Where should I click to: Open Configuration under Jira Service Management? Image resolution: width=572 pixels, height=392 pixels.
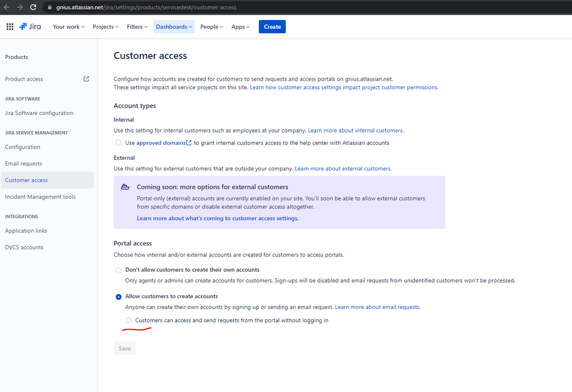point(23,147)
